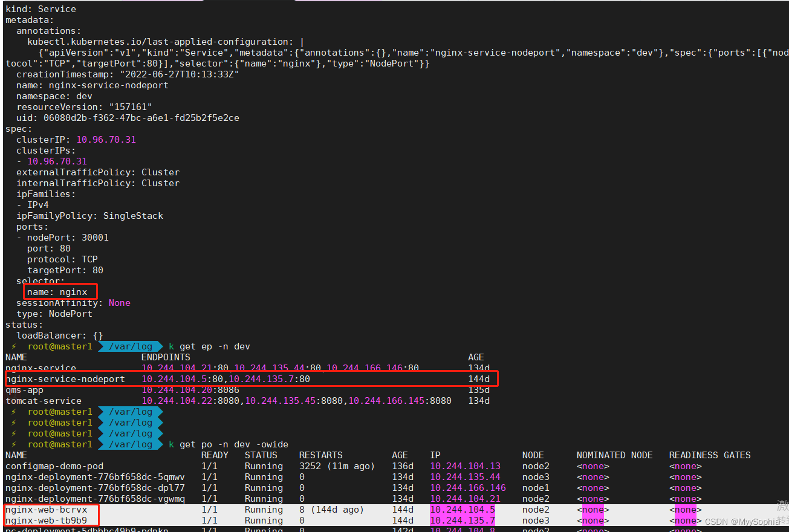Select the NOMINATED NODE column header
The width and height of the screenshot is (789, 532).
(615, 455)
